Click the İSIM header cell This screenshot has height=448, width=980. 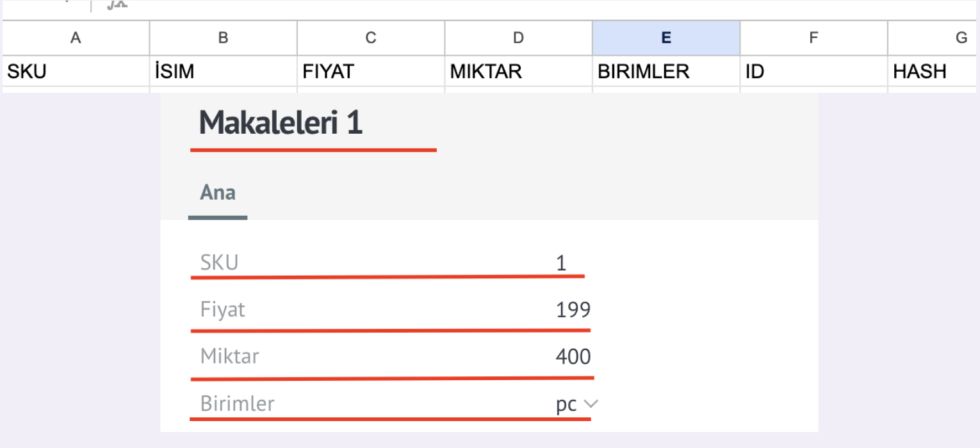pyautogui.click(x=224, y=71)
